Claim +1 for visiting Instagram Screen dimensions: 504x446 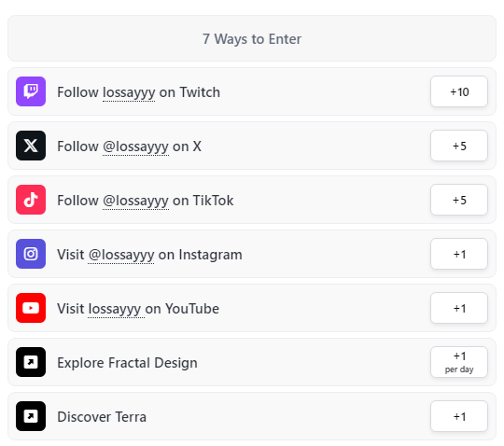click(x=459, y=254)
